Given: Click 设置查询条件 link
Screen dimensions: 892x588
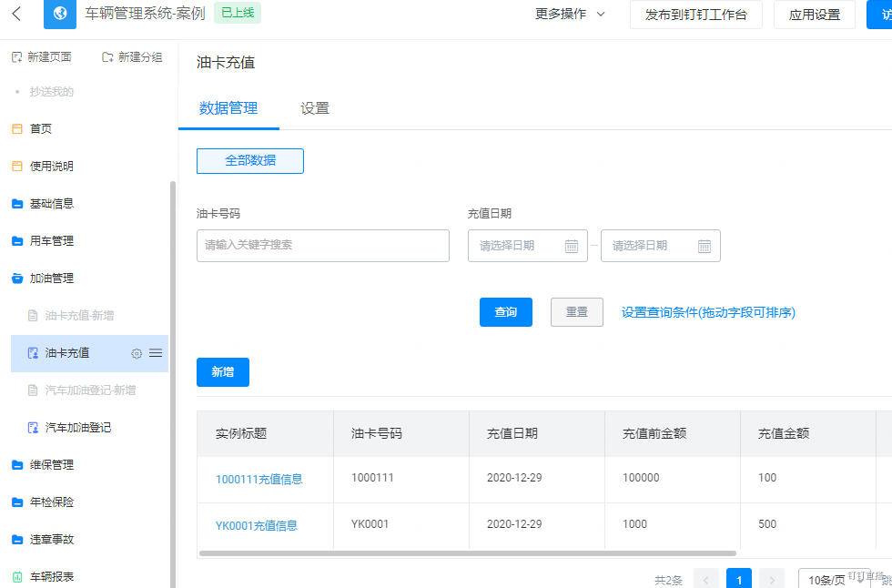Looking at the screenshot, I should click(x=708, y=312).
